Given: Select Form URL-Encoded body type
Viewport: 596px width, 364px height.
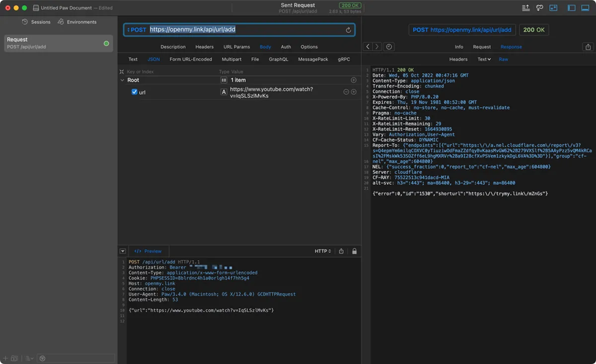Looking at the screenshot, I should [191, 59].
